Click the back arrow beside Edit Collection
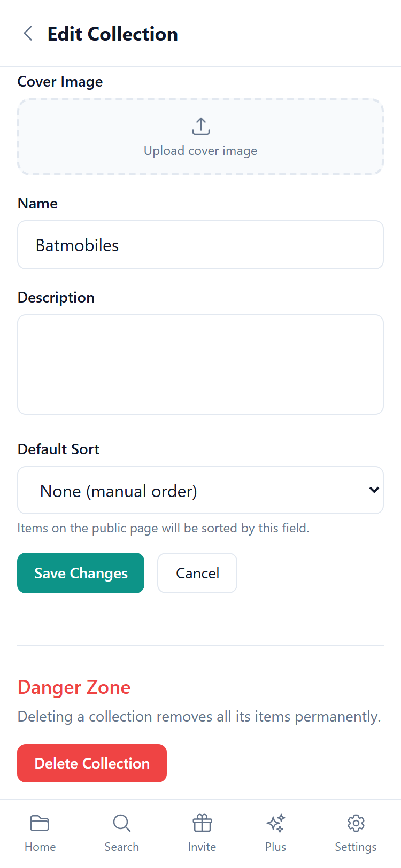Image resolution: width=401 pixels, height=868 pixels. [28, 34]
